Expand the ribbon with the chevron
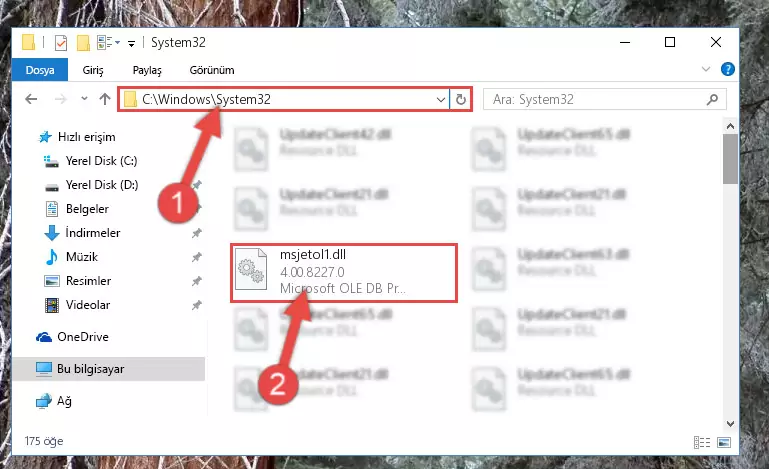 (x=706, y=69)
